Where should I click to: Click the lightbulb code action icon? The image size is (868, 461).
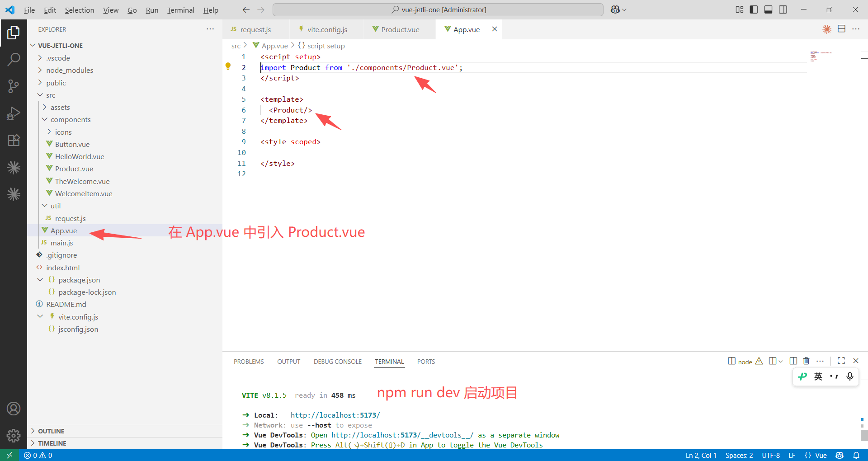pyautogui.click(x=228, y=66)
